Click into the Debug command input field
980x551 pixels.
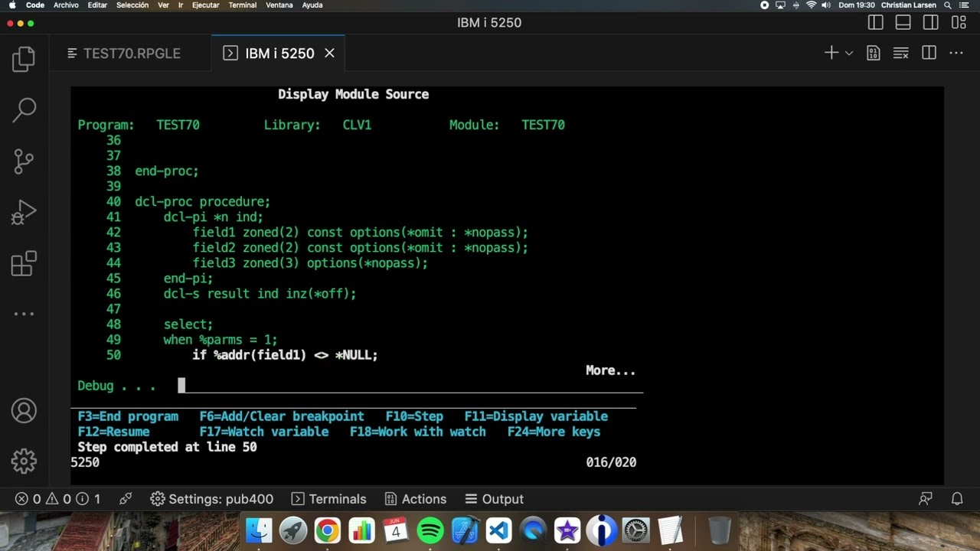tap(410, 386)
